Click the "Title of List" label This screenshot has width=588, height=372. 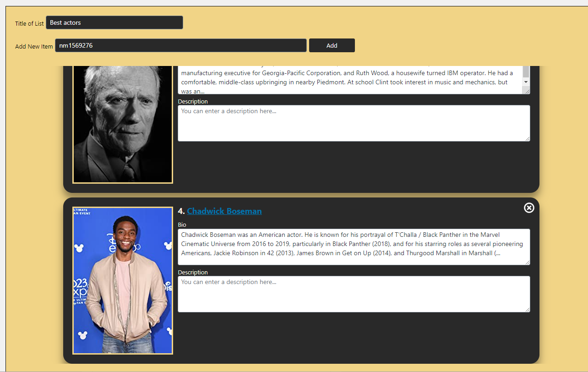29,23
